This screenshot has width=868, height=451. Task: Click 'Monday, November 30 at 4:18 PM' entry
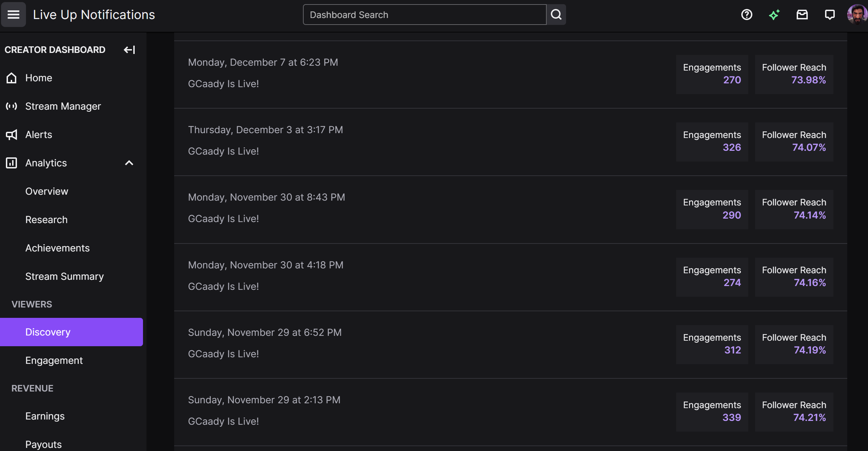[266, 265]
